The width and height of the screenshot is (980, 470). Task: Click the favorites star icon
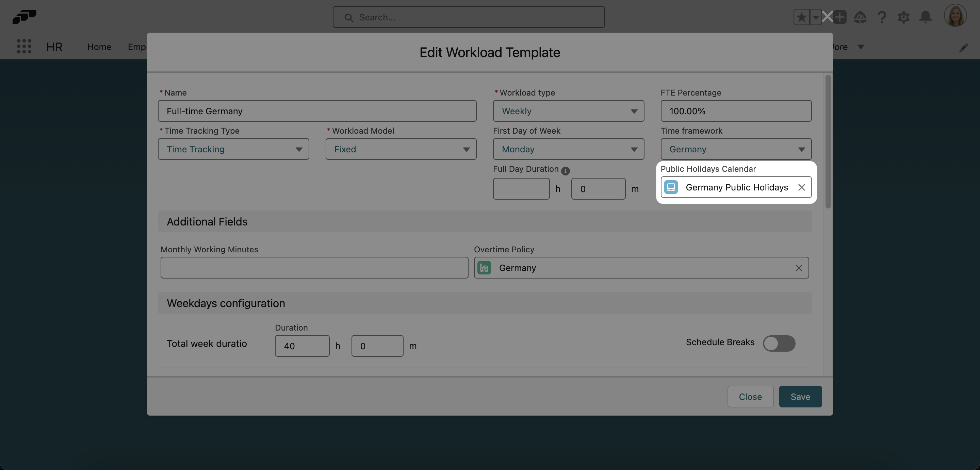tap(801, 17)
